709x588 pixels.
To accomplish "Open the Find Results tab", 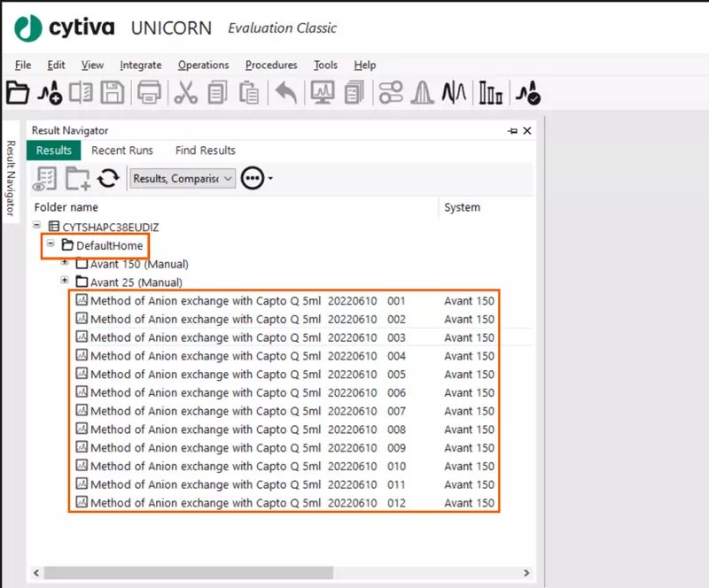I will coord(205,150).
